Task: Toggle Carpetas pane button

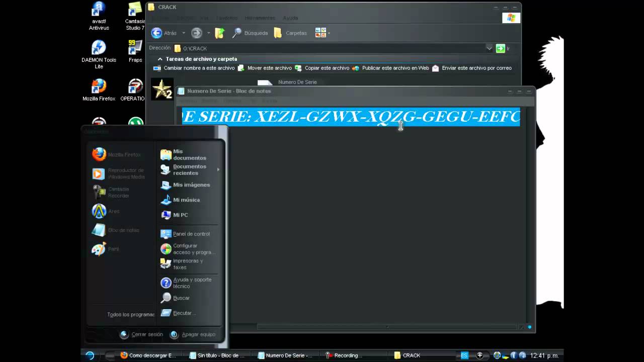Action: click(x=290, y=33)
